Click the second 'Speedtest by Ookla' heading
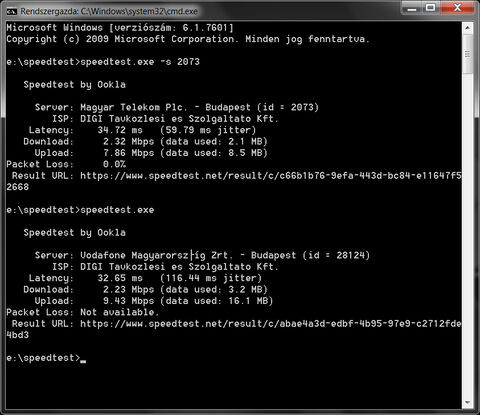This screenshot has height=415, width=480. coord(75,233)
